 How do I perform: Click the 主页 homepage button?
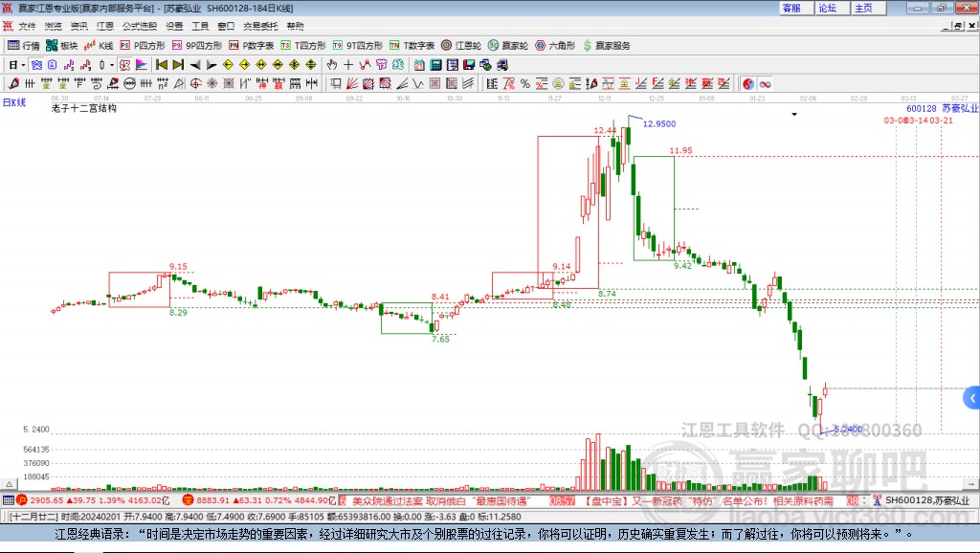tap(862, 8)
